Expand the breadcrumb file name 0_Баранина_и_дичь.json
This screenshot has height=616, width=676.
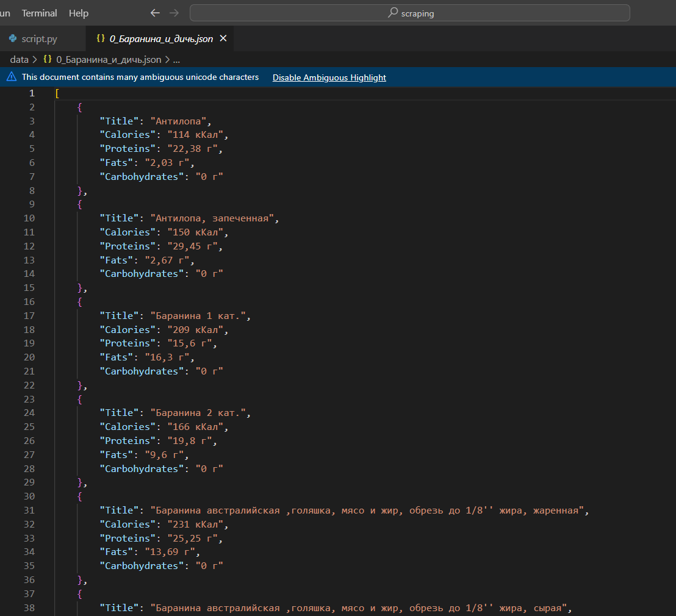(x=109, y=60)
